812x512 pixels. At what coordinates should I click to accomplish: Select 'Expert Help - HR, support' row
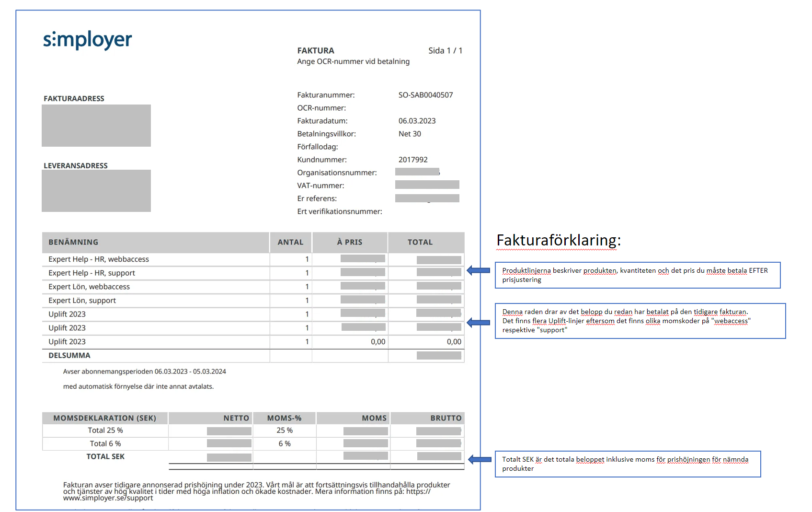point(253,273)
